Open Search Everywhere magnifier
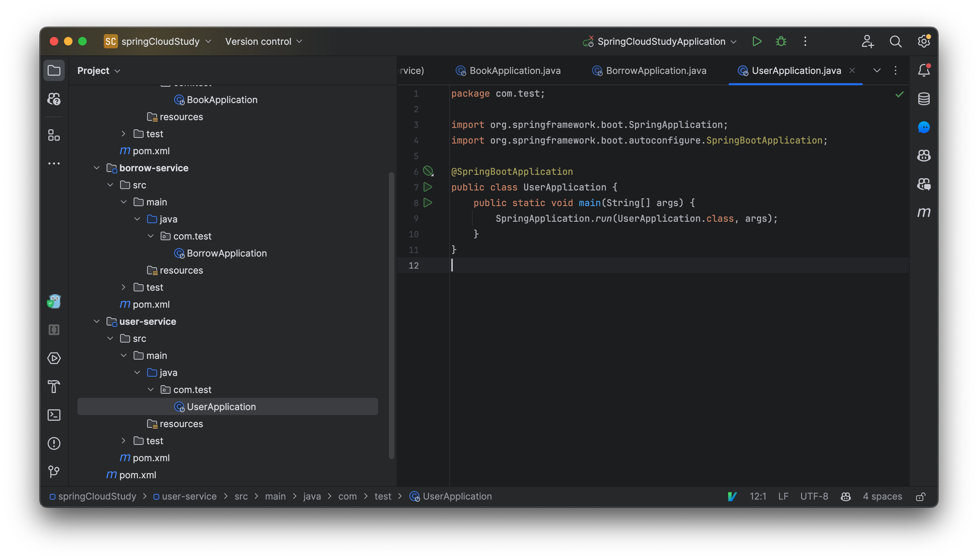Viewport: 978px width, 560px height. [896, 41]
